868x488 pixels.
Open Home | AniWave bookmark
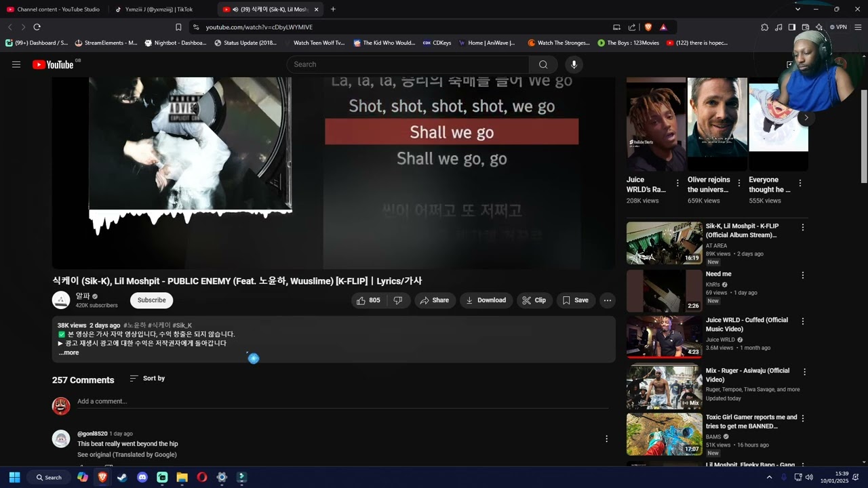pyautogui.click(x=487, y=43)
